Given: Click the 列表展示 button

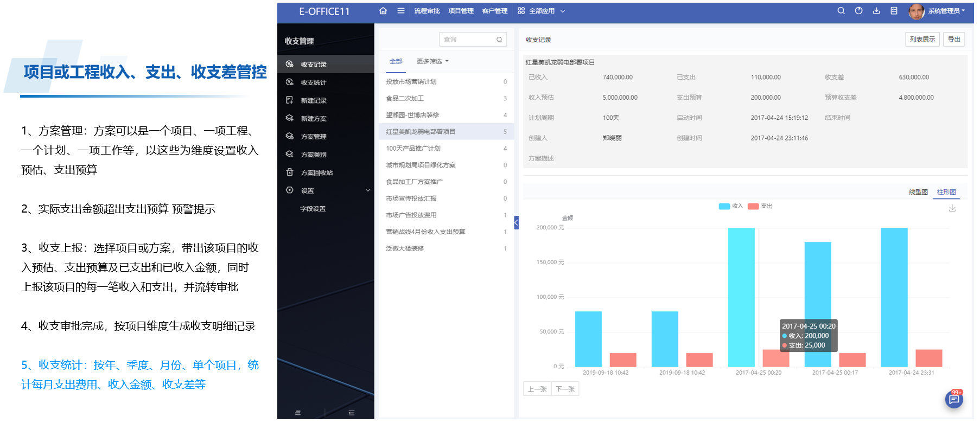Looking at the screenshot, I should point(922,39).
